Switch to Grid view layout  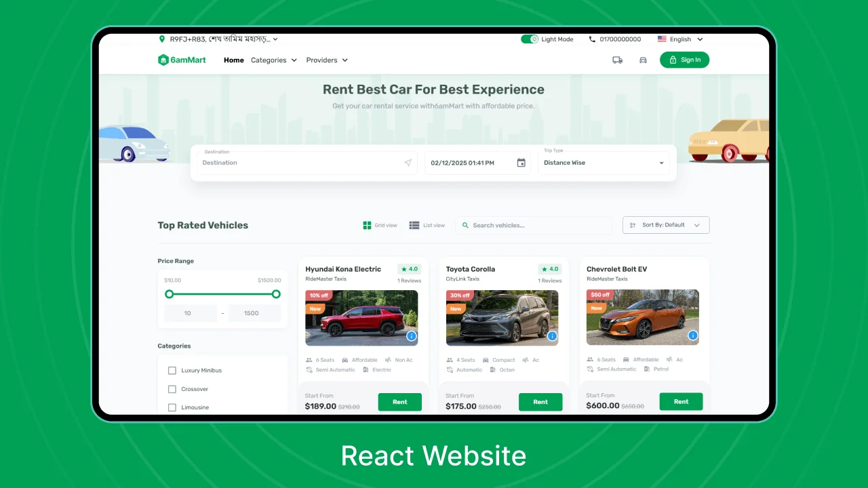click(x=380, y=225)
